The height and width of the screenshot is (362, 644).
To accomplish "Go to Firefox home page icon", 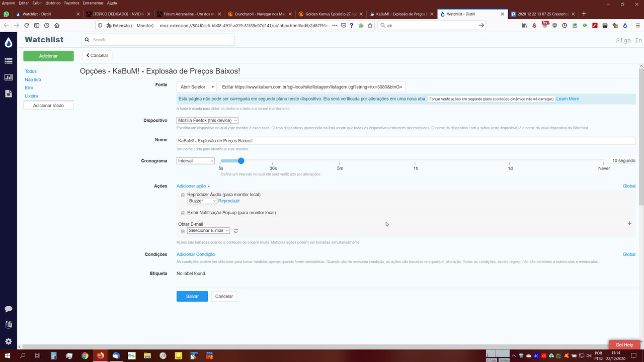I will pos(56,25).
